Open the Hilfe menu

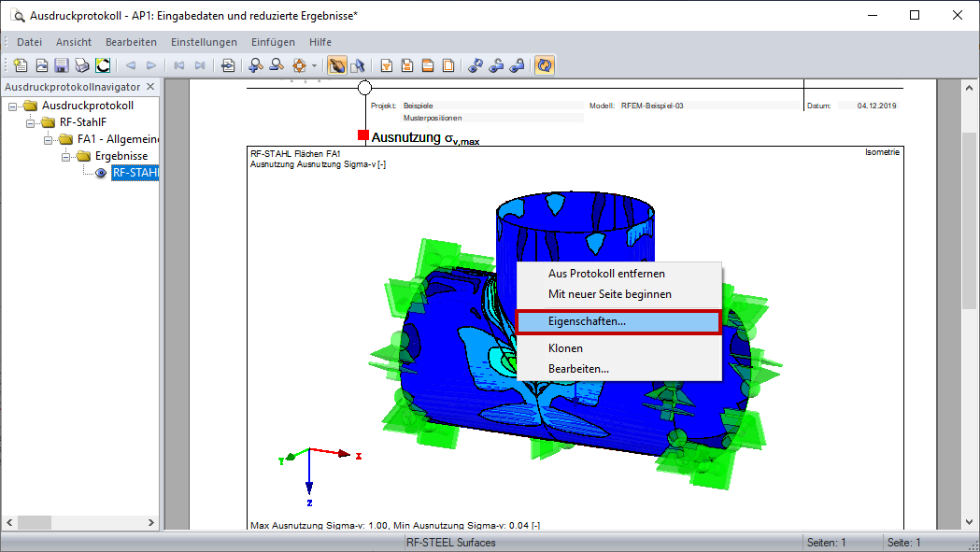tap(320, 42)
